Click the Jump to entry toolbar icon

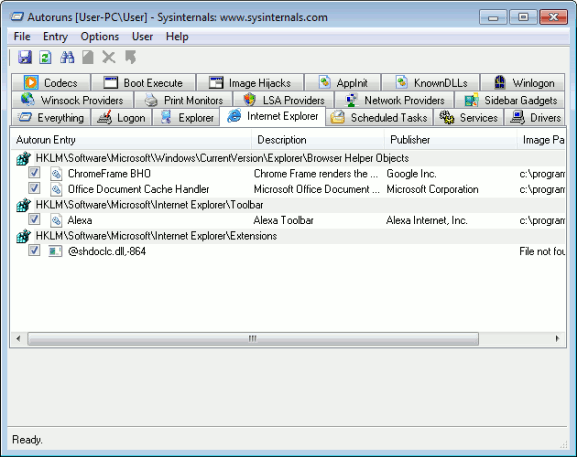click(130, 57)
